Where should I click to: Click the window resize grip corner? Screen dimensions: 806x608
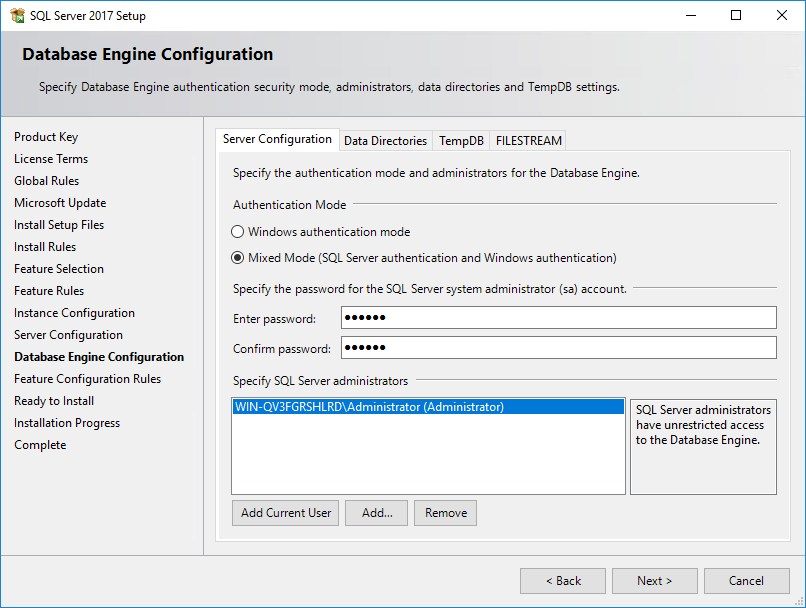pos(799,601)
